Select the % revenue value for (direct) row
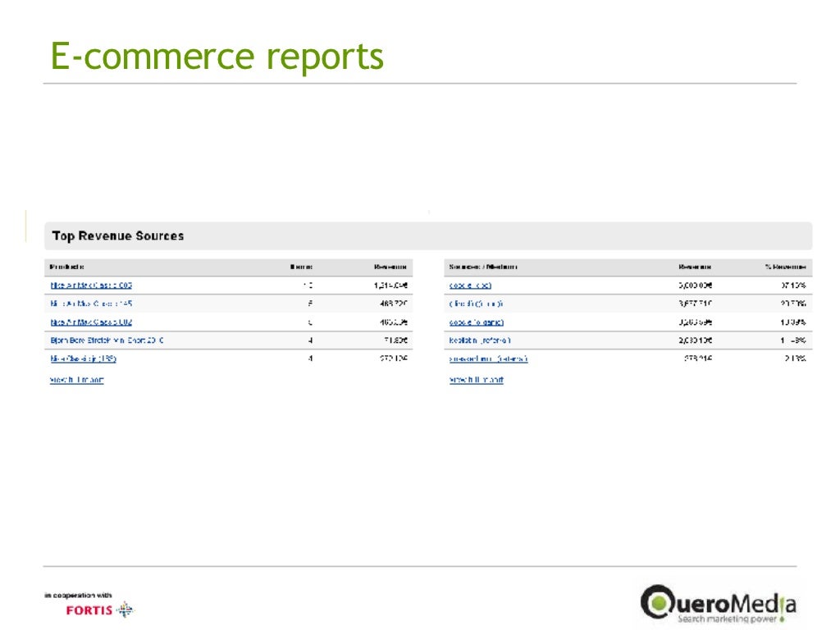 pos(793,304)
